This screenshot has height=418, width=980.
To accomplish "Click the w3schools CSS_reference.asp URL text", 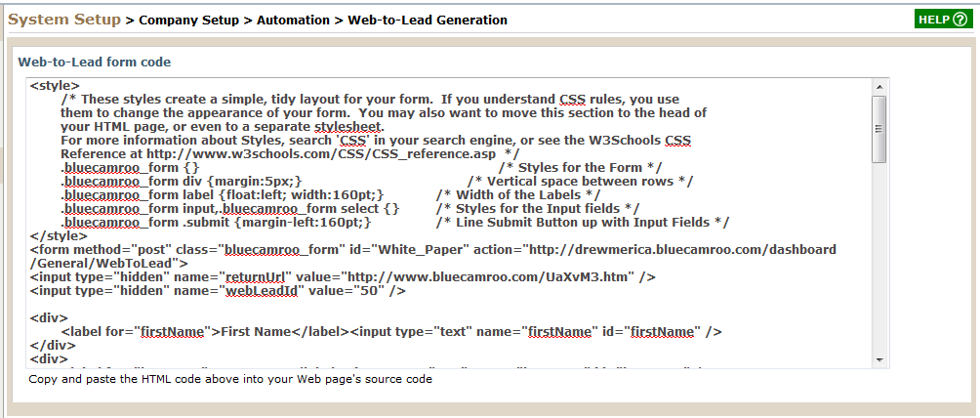I will coord(322,154).
